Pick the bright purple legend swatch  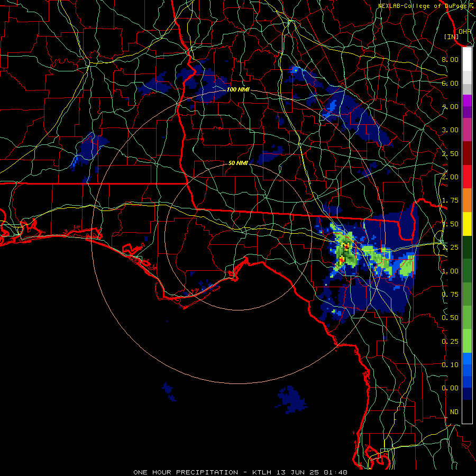(x=467, y=100)
